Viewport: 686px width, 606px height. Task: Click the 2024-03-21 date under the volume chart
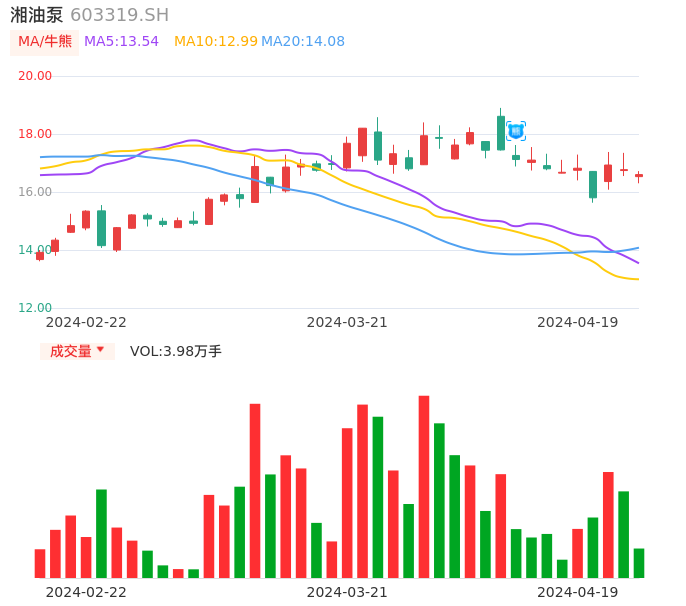point(347,592)
